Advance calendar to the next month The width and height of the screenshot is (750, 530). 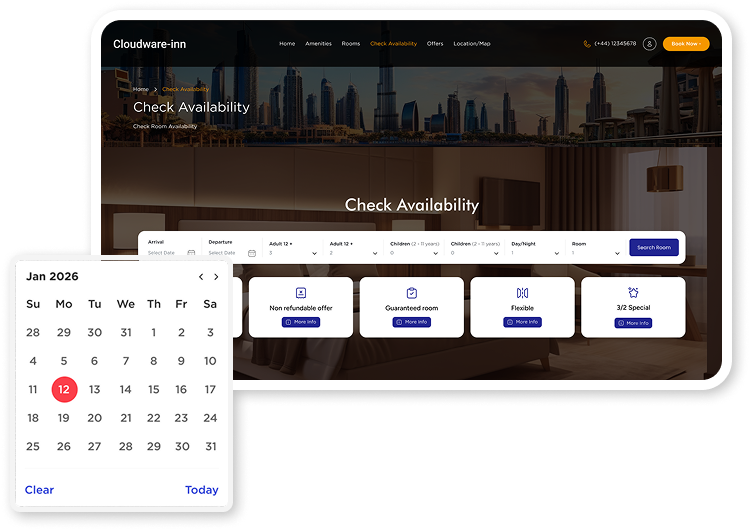216,277
